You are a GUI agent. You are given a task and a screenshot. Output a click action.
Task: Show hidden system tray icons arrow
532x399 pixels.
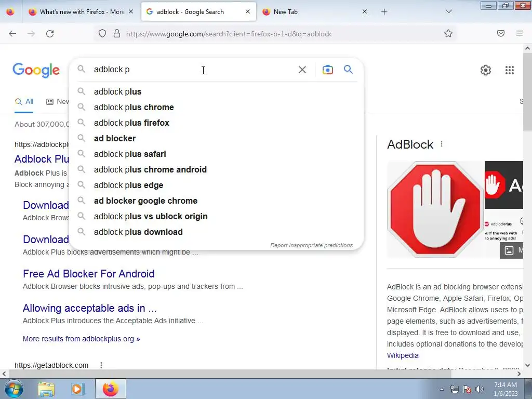(x=442, y=389)
